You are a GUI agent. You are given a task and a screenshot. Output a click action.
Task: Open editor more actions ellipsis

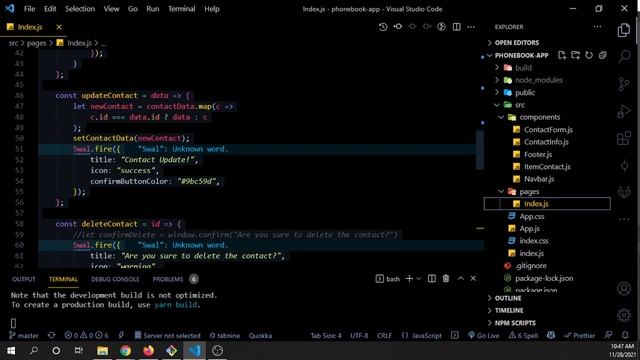(471, 27)
